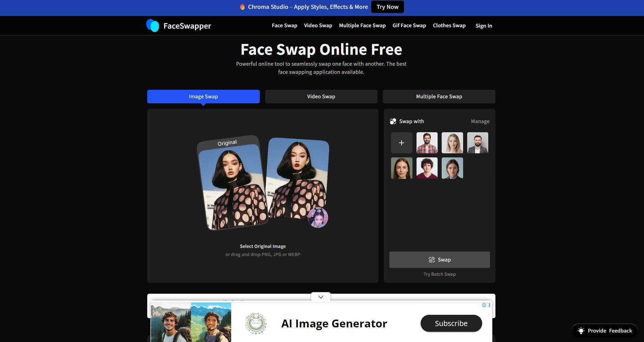Screen dimensions: 644x342
Task: Select bearded man in plaid shirt face
Action: point(427,143)
